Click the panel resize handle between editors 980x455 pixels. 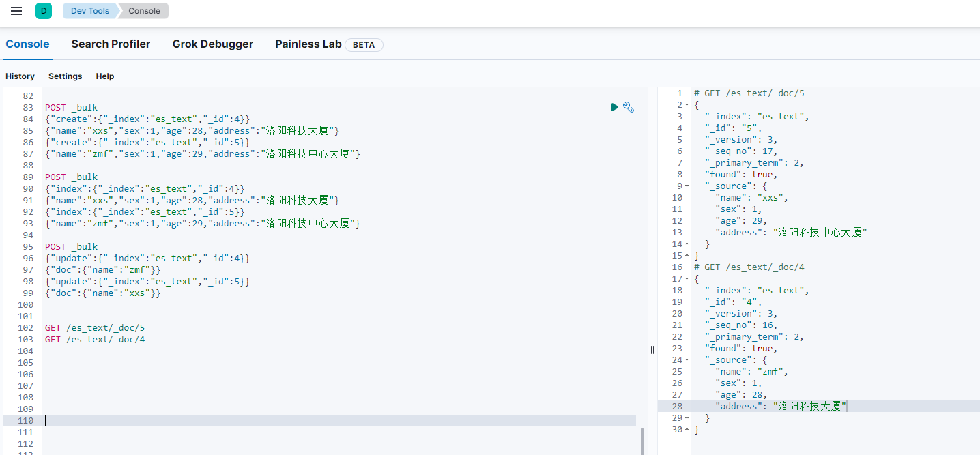(652, 349)
